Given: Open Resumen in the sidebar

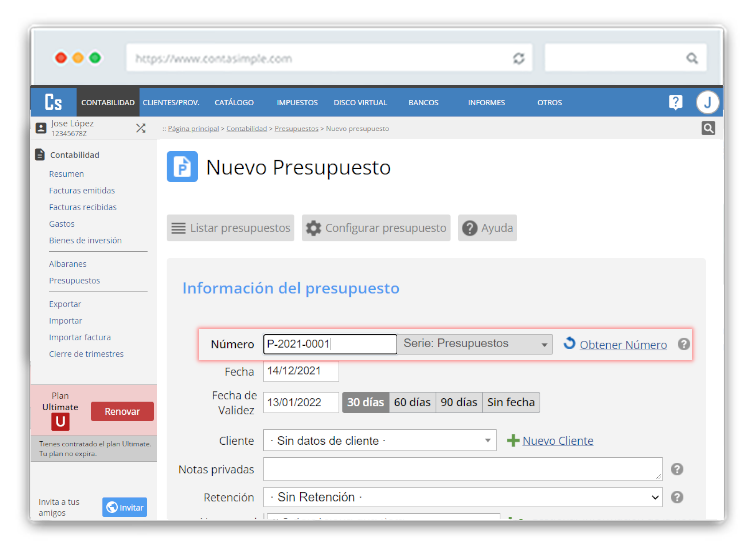Looking at the screenshot, I should pyautogui.click(x=66, y=174).
